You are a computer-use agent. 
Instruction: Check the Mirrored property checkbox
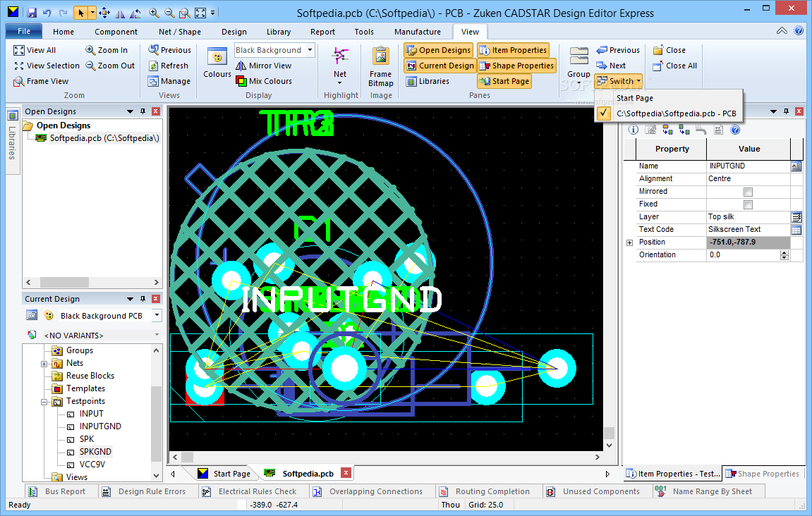[748, 192]
